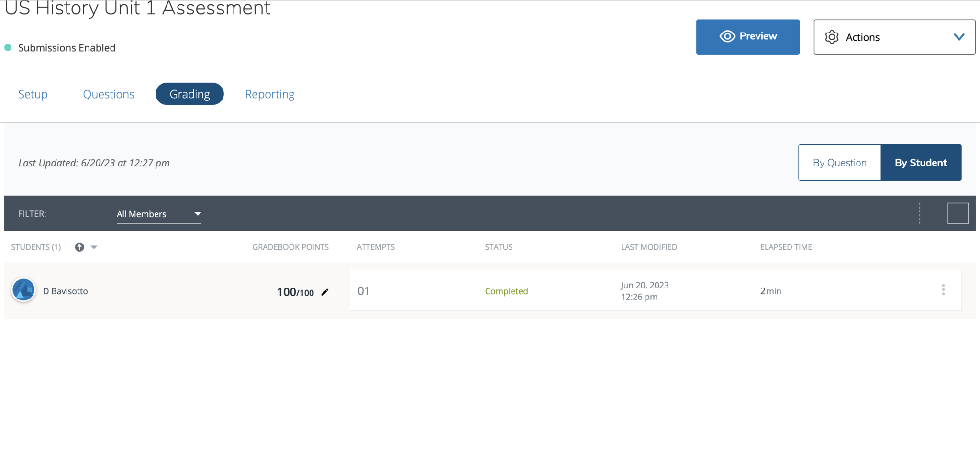Image resolution: width=980 pixels, height=454 pixels.
Task: Click the green Submissions Enabled status dot
Action: (x=8, y=48)
